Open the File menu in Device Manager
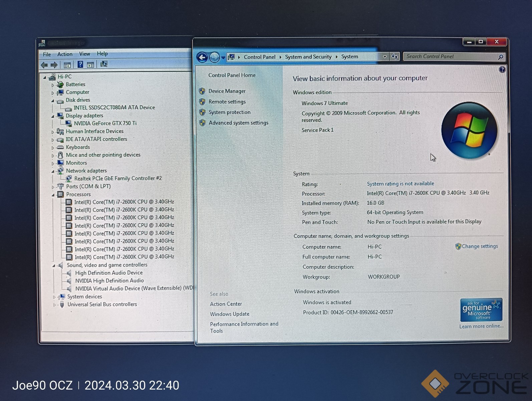 (x=47, y=54)
